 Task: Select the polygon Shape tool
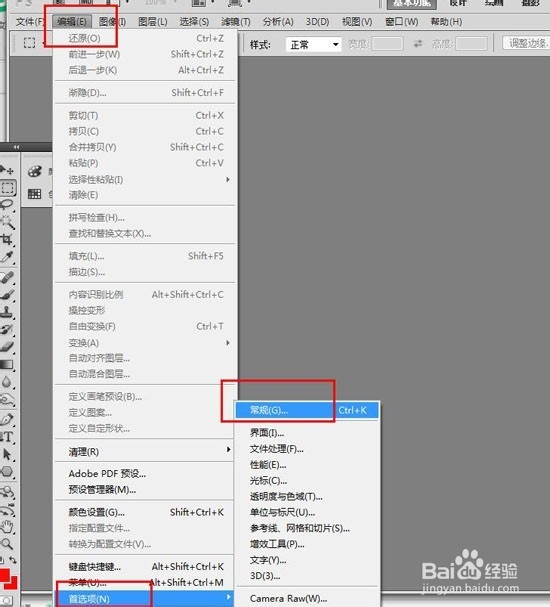[7, 472]
